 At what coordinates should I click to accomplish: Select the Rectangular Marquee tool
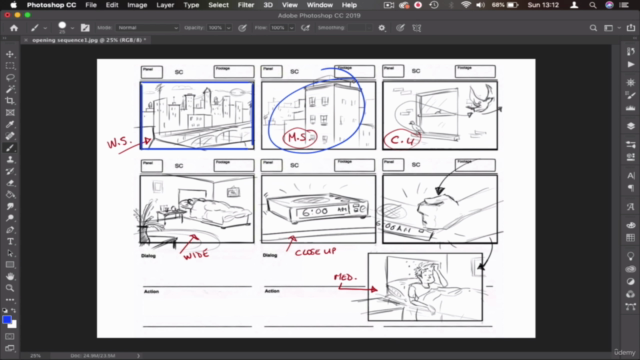10,66
